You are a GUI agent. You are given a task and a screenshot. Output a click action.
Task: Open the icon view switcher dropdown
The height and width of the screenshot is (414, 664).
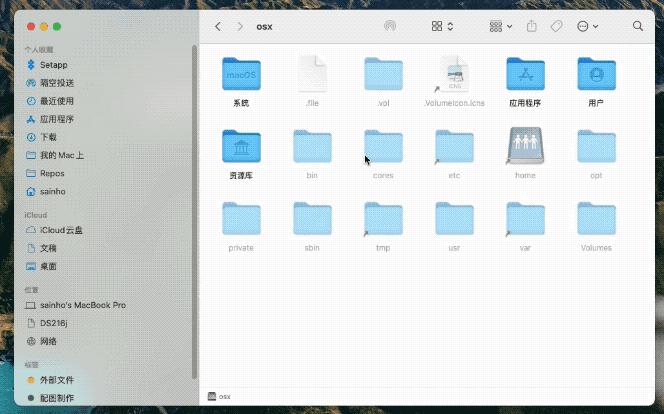(x=443, y=26)
